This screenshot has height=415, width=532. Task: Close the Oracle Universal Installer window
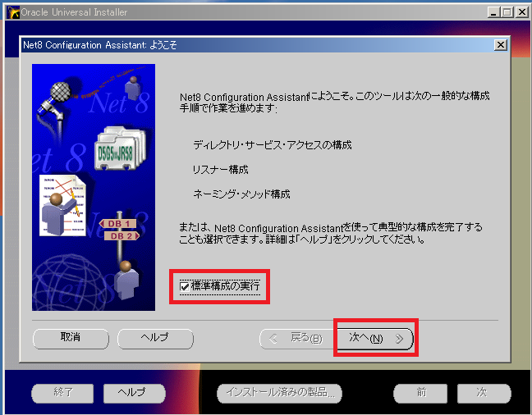pos(521,12)
